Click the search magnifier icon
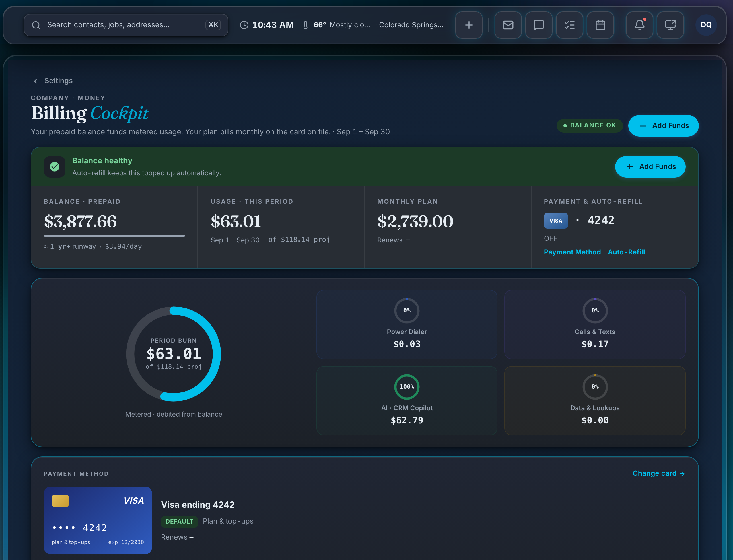 point(36,25)
